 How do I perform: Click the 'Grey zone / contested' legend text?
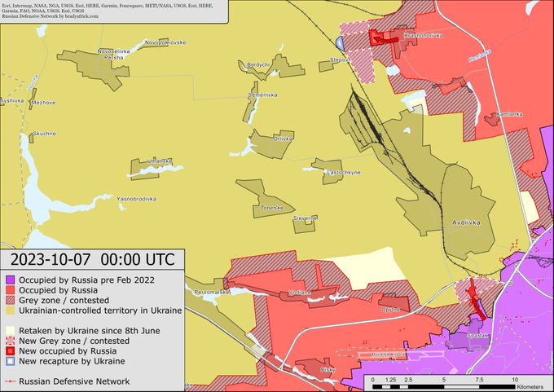click(64, 301)
